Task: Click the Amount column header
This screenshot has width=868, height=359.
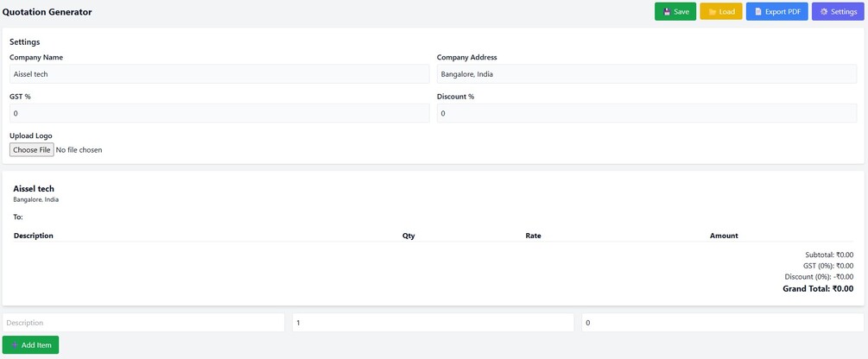Action: (x=724, y=236)
